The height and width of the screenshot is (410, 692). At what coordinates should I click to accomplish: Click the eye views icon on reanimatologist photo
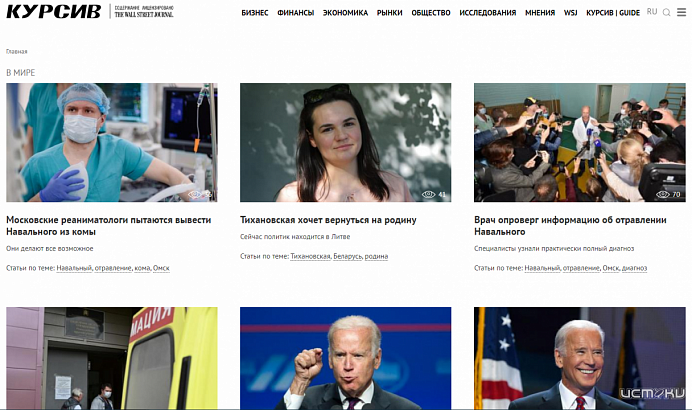click(x=196, y=194)
